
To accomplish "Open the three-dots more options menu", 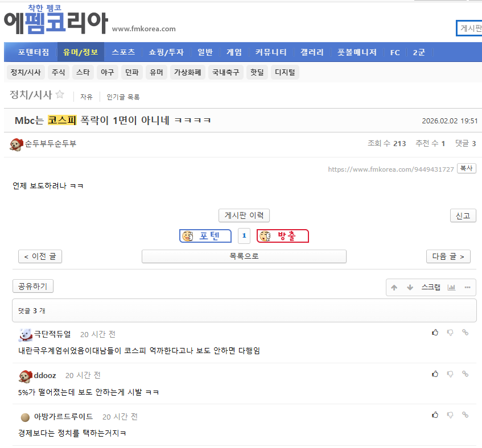I will pyautogui.click(x=467, y=288).
